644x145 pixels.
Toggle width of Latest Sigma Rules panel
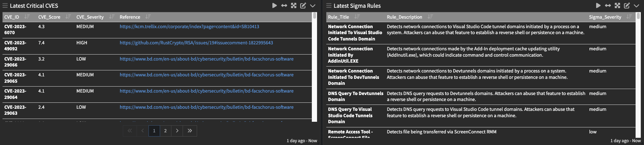point(608,6)
